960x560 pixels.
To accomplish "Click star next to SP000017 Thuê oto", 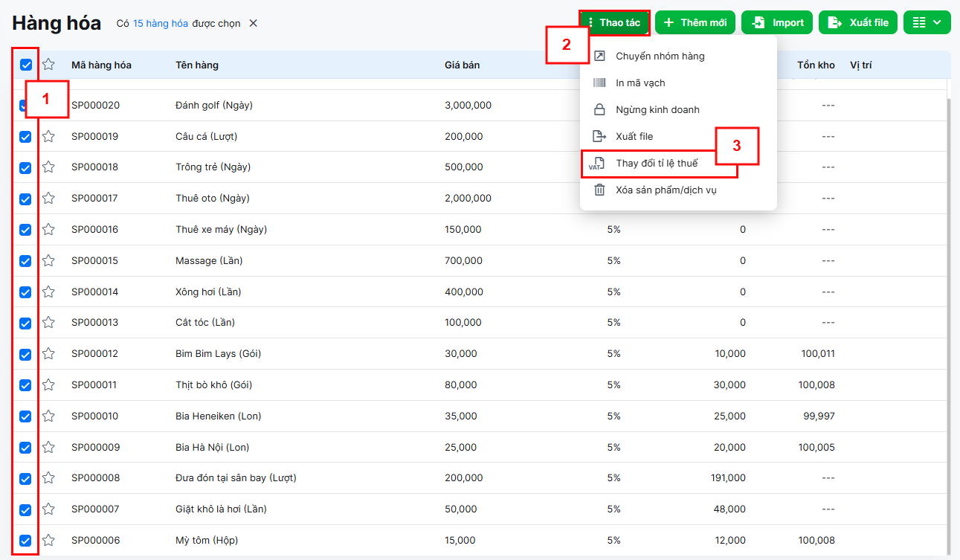I will click(48, 199).
